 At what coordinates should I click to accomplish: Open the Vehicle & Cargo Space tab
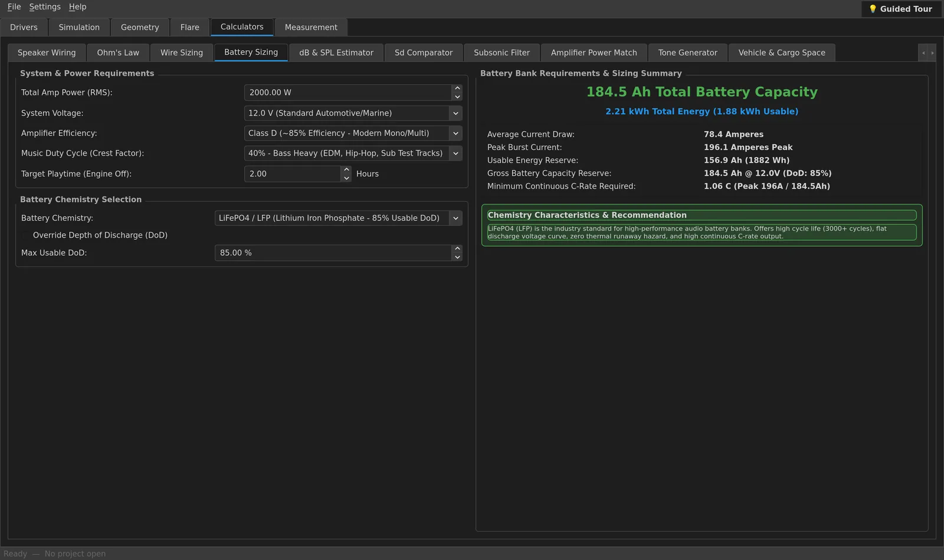click(x=782, y=52)
